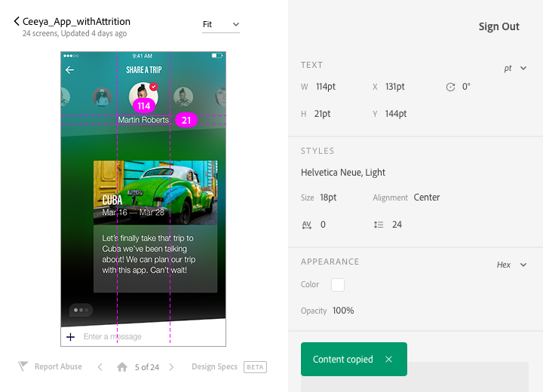Select the Martin Roberts text label
This screenshot has height=392, width=543.
coord(143,120)
